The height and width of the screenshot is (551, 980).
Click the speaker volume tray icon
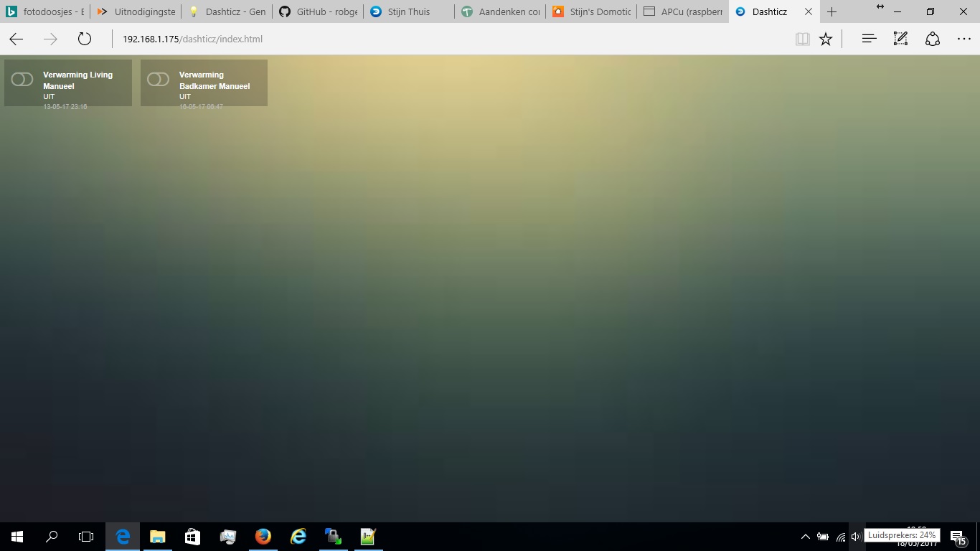coord(856,537)
